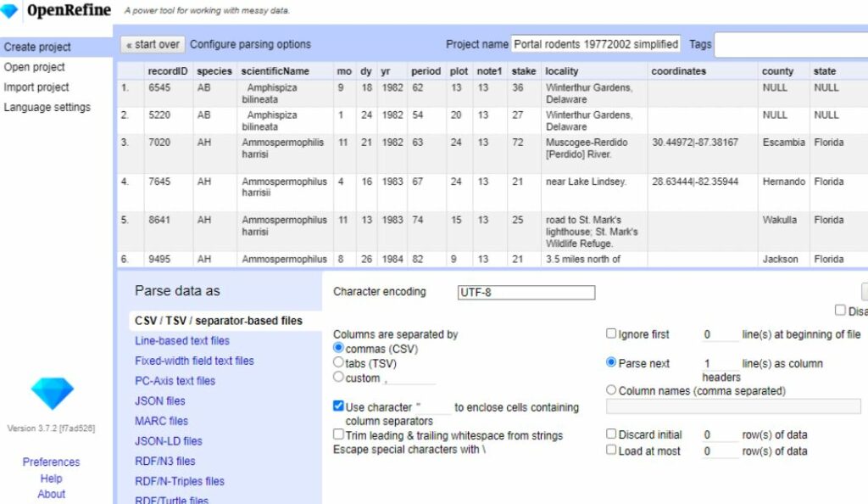Focus the Tags input field
This screenshot has height=504, width=868.
[791, 44]
